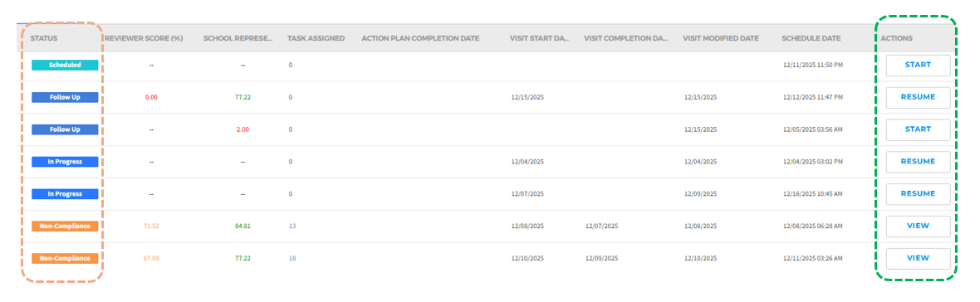Click the ACTIONS column header

point(896,38)
